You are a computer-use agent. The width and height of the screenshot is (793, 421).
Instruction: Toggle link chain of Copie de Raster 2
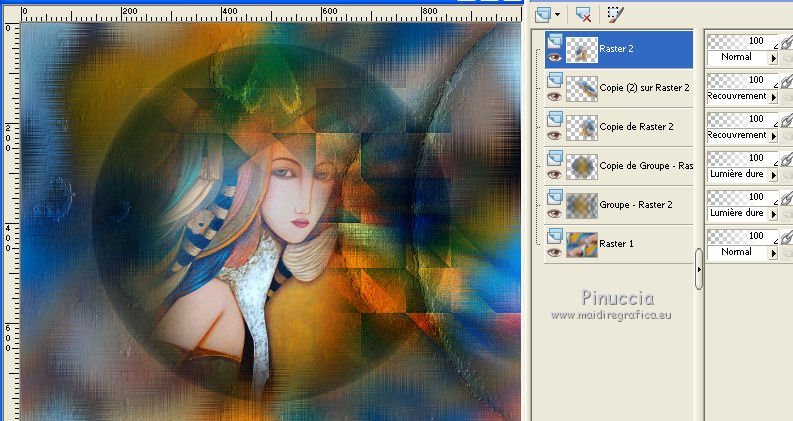coord(786,119)
